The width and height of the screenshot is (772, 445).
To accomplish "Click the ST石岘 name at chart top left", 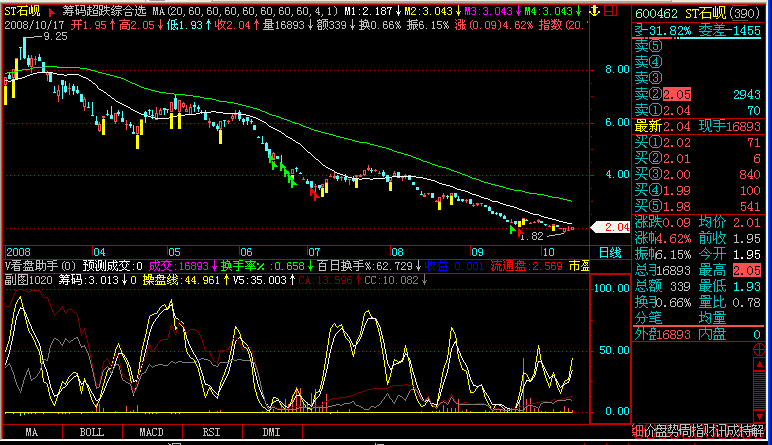I will (x=23, y=11).
